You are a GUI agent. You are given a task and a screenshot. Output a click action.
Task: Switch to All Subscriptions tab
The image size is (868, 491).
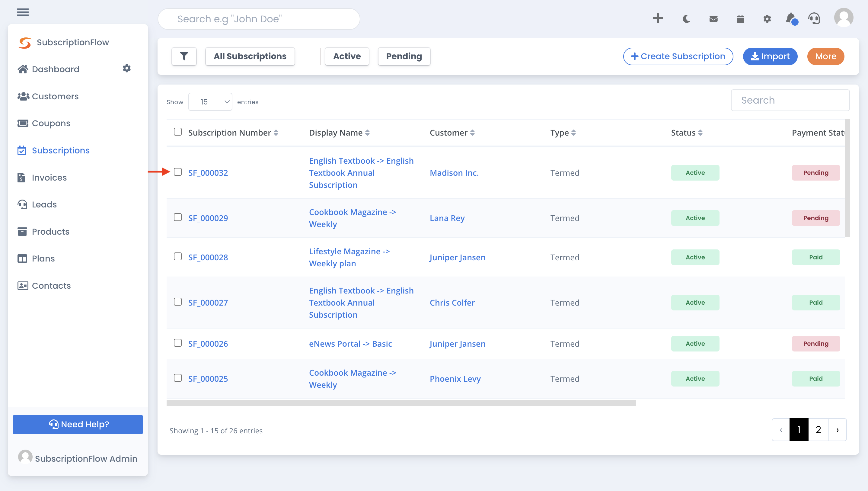pos(250,56)
